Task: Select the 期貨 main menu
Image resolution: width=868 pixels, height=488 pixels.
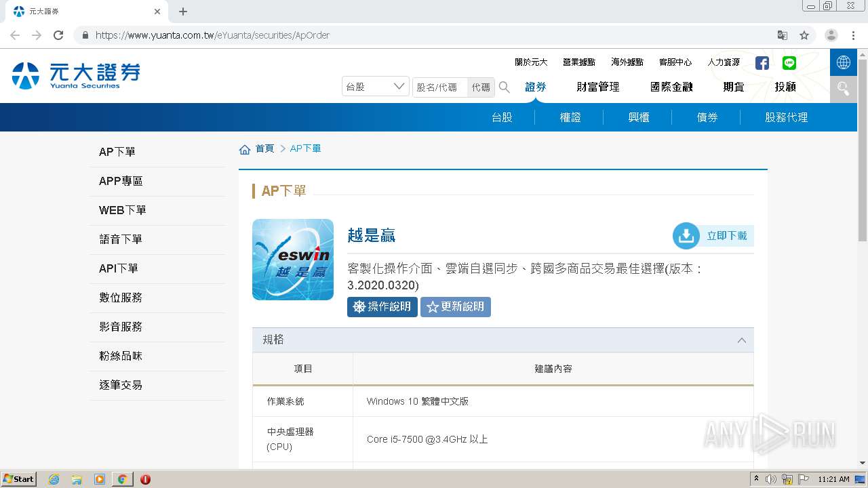Action: point(734,87)
